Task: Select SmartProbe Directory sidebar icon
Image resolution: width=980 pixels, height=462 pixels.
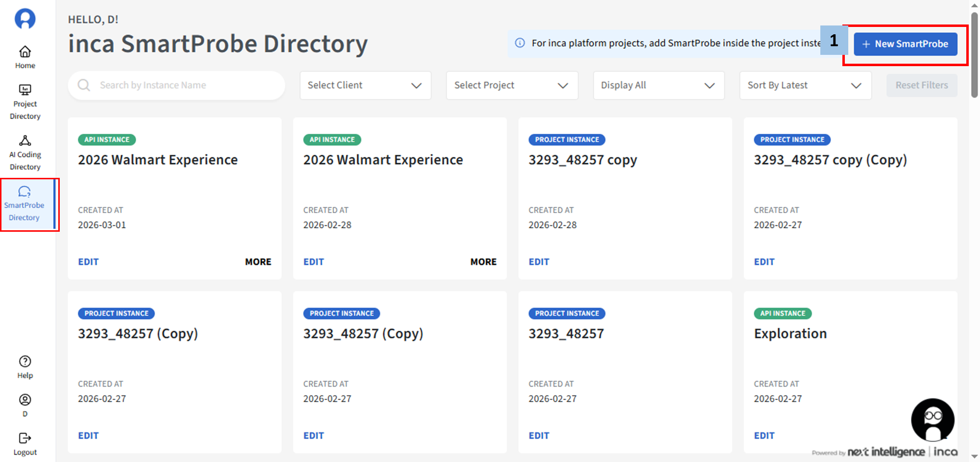Action: (x=24, y=192)
